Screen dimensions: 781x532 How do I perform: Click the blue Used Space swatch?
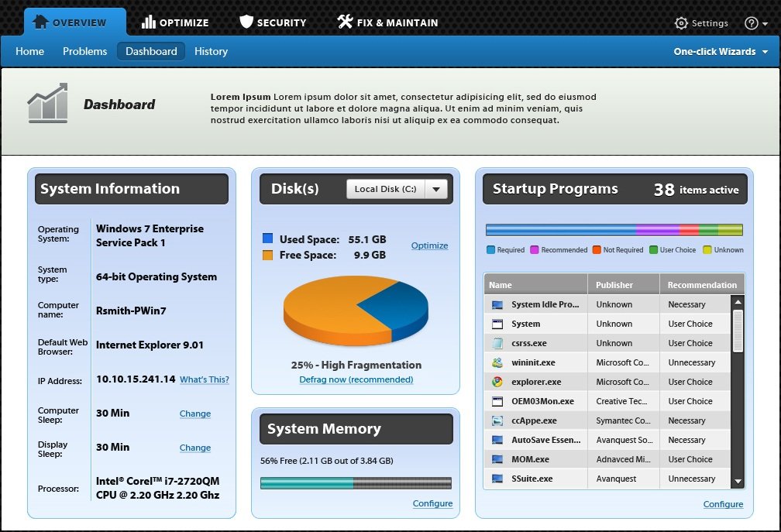pyautogui.click(x=267, y=239)
